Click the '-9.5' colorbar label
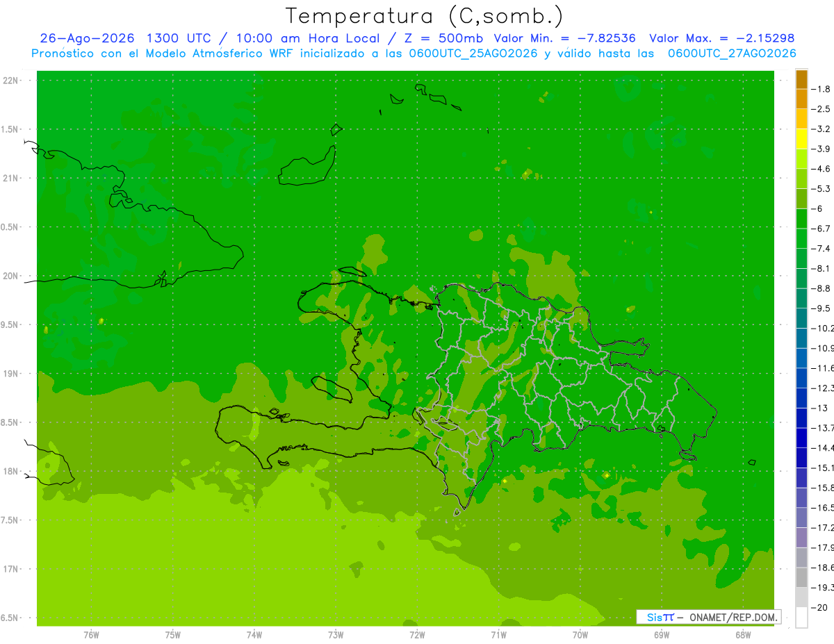Image resolution: width=834 pixels, height=644 pixels. pyautogui.click(x=822, y=308)
